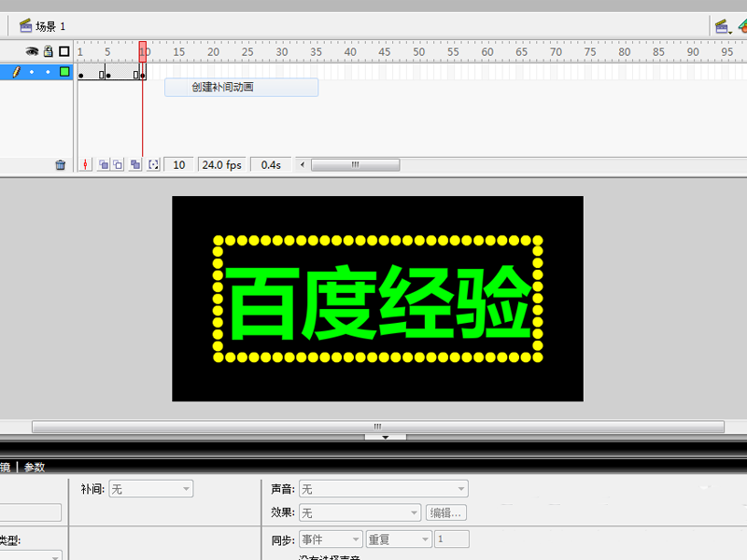Enable Onion Skin mode
This screenshot has height=560, width=747.
(x=104, y=165)
